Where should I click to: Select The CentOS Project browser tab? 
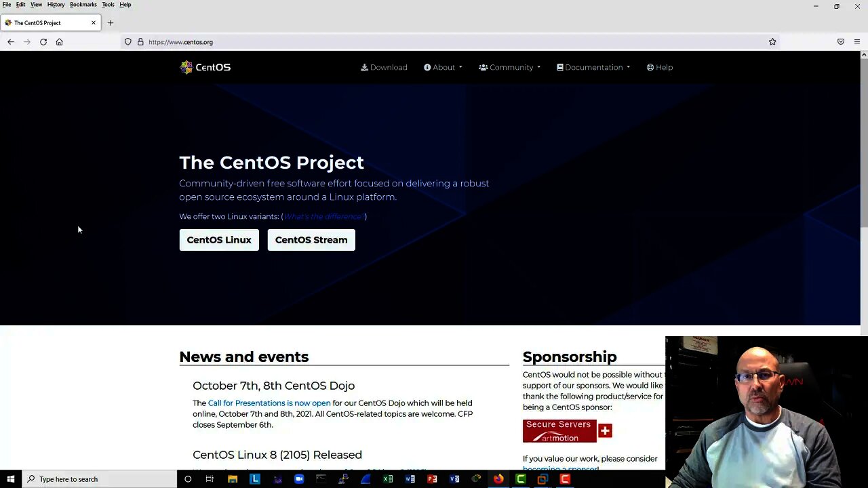(x=51, y=23)
